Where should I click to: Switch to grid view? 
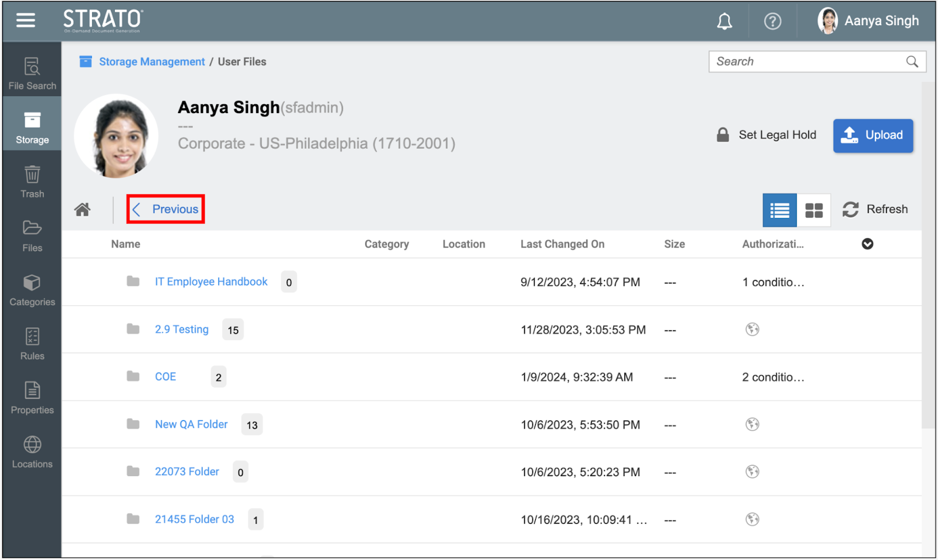(x=814, y=210)
